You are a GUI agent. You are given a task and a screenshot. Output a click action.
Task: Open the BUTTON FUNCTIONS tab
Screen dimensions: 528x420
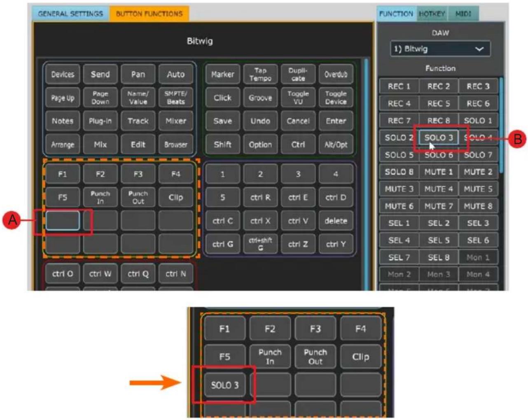(x=149, y=14)
